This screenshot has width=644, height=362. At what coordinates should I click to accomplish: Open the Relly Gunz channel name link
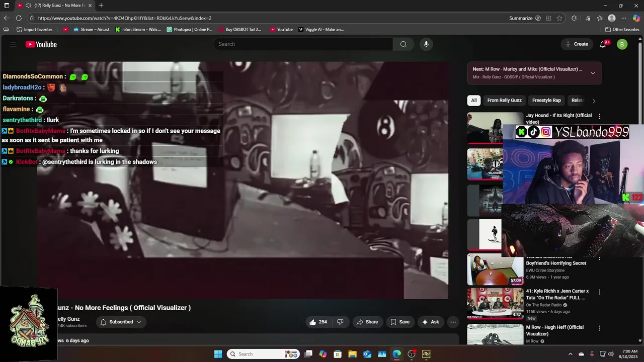[x=67, y=319]
